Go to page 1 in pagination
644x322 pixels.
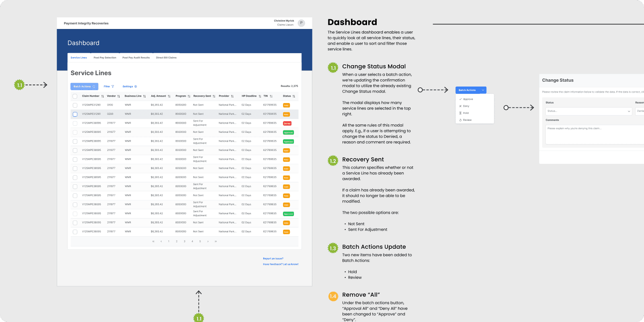click(169, 242)
